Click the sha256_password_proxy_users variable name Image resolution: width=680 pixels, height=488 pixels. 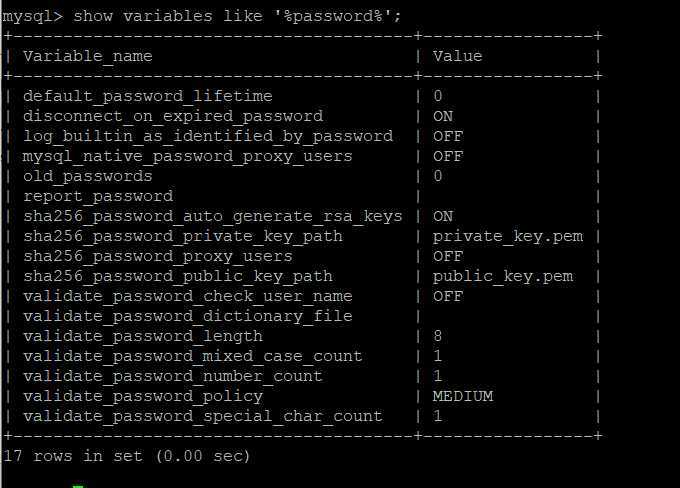(158, 256)
